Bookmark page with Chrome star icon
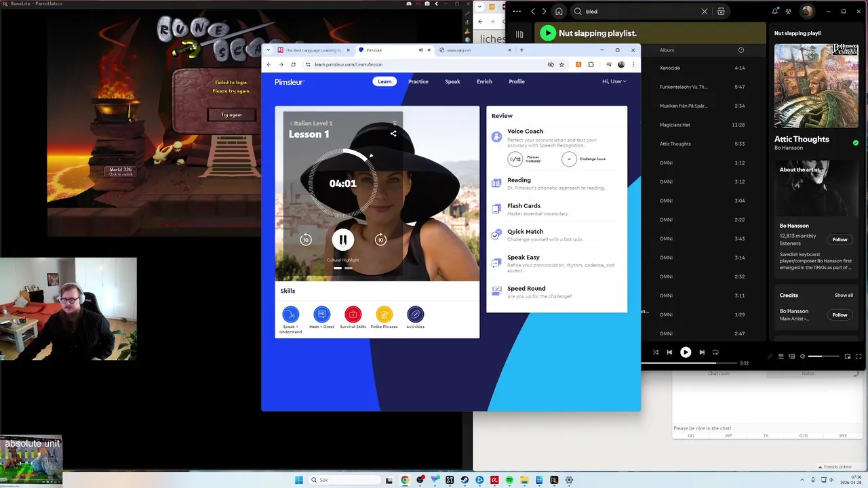This screenshot has height=488, width=868. tap(561, 64)
